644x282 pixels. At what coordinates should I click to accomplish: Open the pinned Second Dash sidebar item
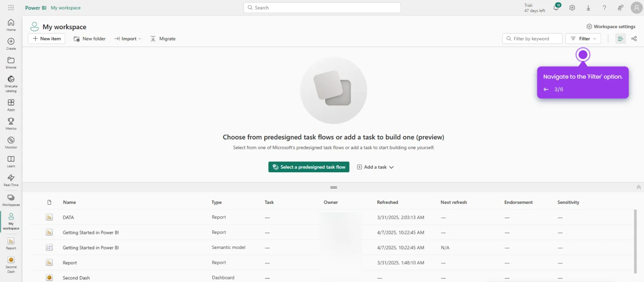pos(11,265)
